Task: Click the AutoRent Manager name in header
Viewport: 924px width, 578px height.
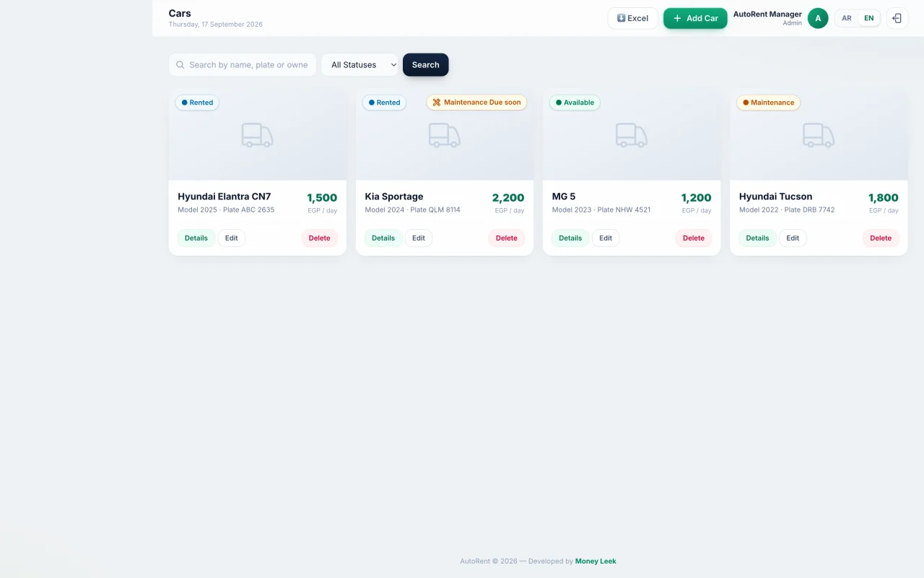Action: (767, 14)
